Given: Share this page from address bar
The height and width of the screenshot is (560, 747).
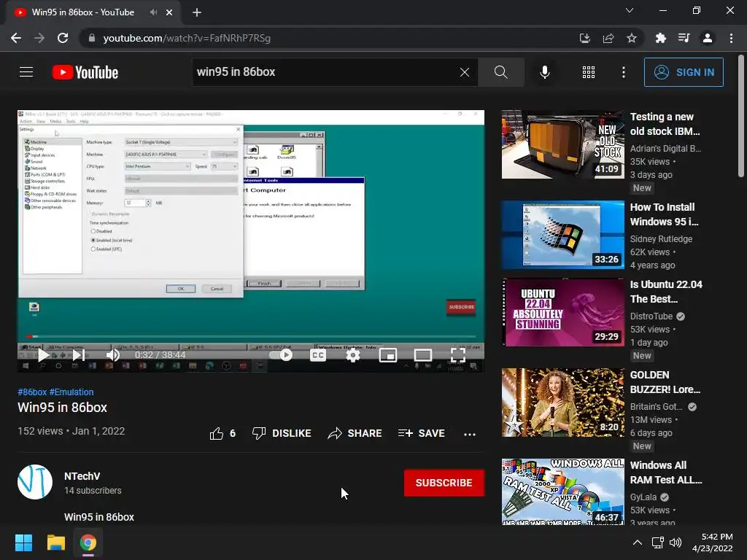Looking at the screenshot, I should click(x=608, y=38).
